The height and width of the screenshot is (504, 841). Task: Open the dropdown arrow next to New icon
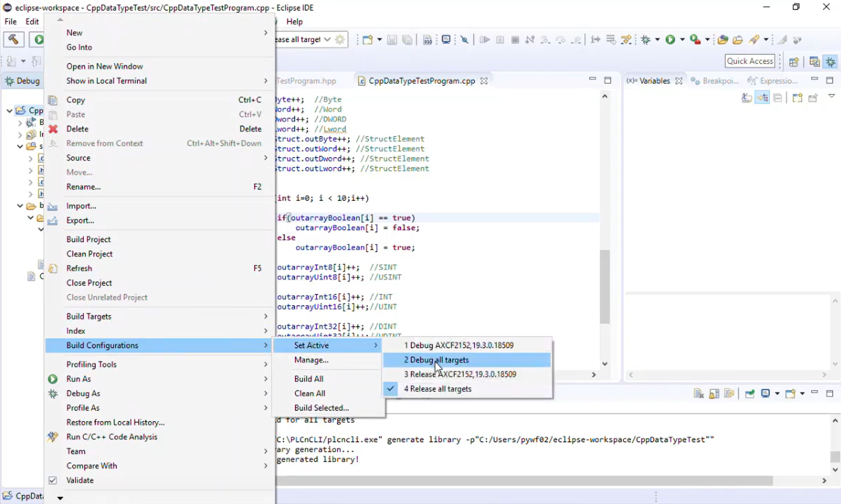point(379,40)
